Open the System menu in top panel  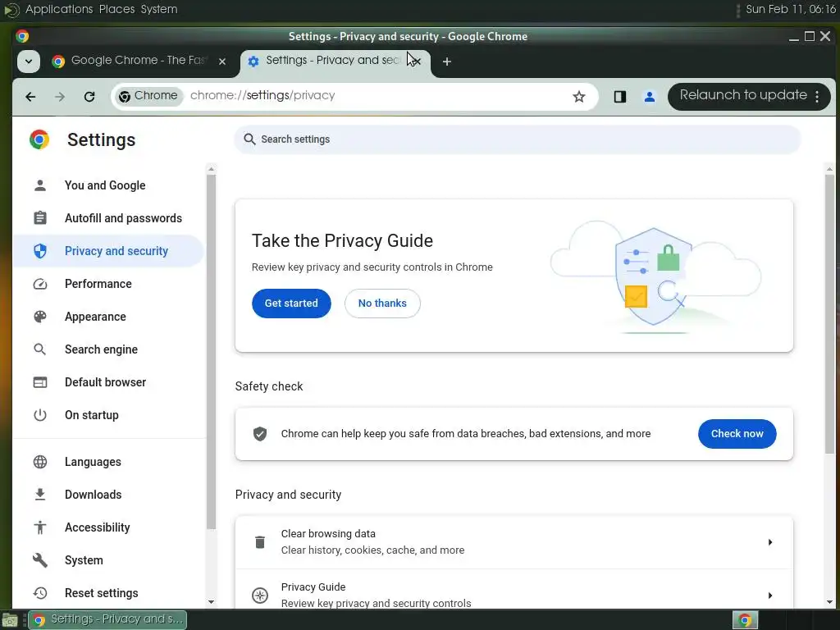click(159, 9)
